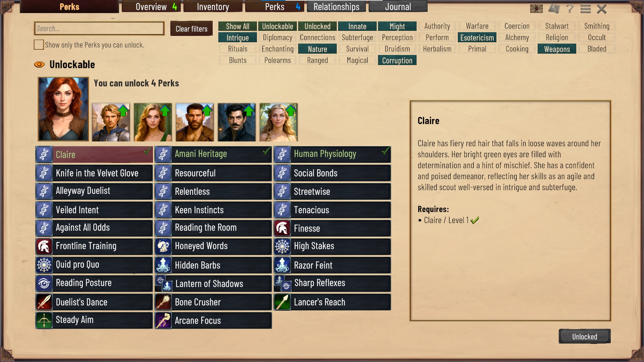
Task: Focus the perk Search field
Action: [x=99, y=28]
